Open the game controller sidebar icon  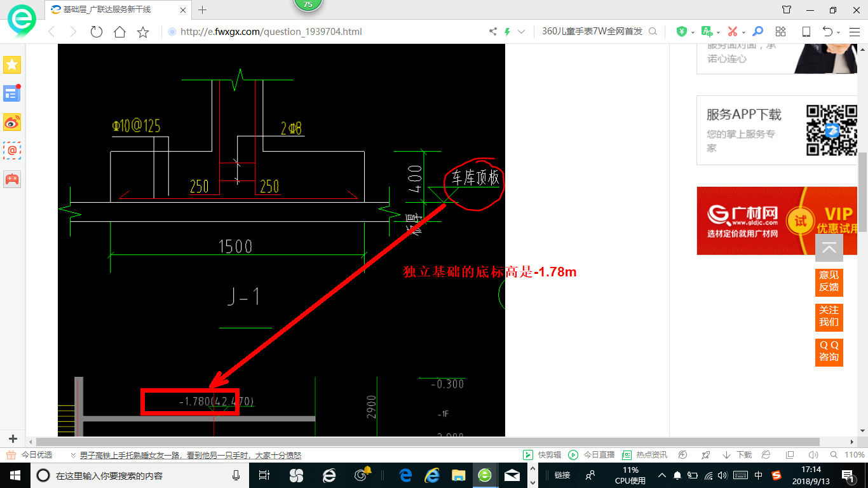point(12,179)
